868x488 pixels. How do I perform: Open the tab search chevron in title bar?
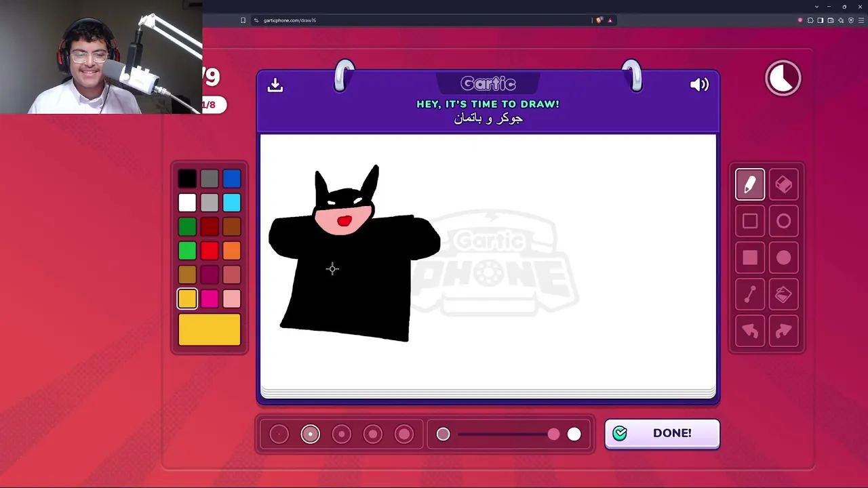click(816, 7)
